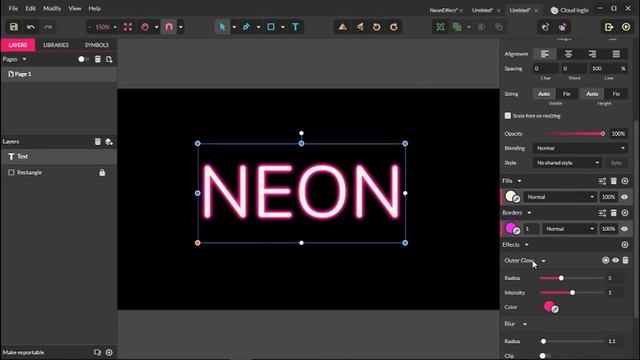Click the green boolean union icon
640x360 pixels.
coord(457,27)
